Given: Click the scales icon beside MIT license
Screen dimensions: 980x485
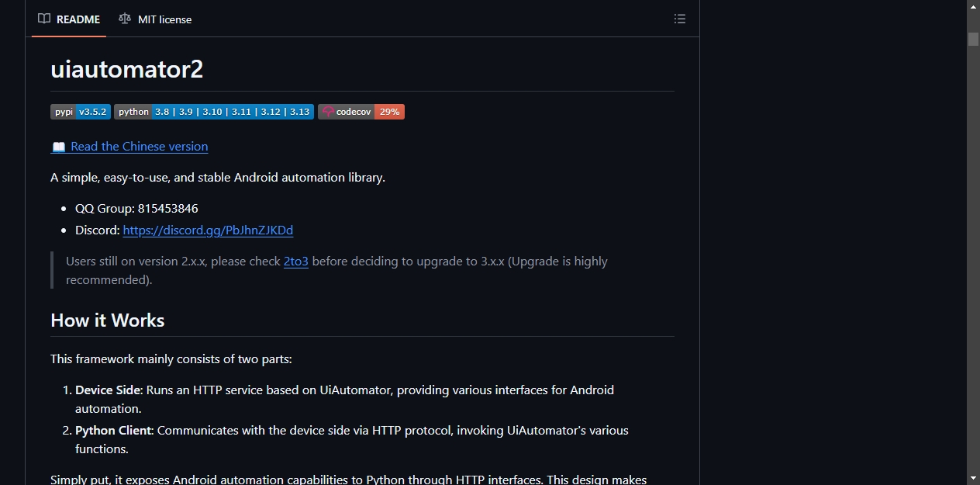Looking at the screenshot, I should (x=125, y=19).
